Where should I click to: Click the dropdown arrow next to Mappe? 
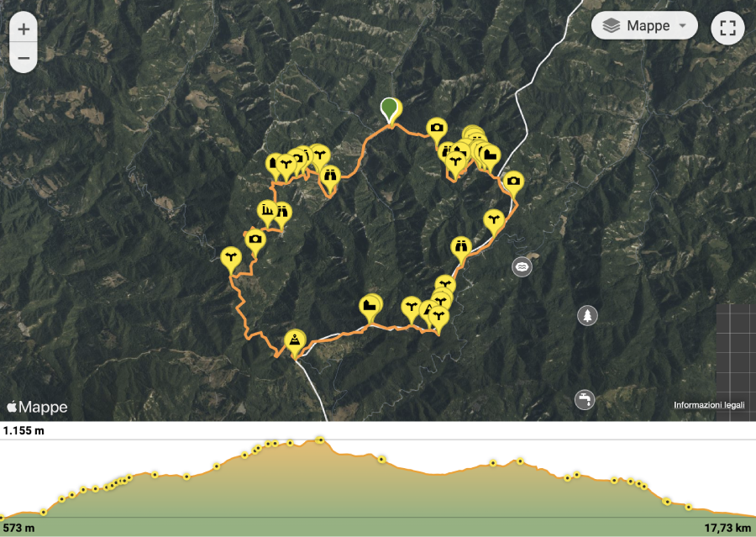point(683,25)
